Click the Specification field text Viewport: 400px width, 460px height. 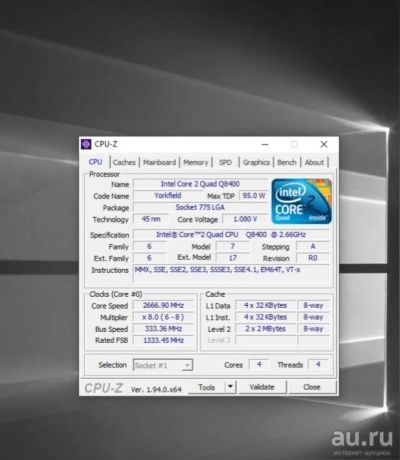231,235
